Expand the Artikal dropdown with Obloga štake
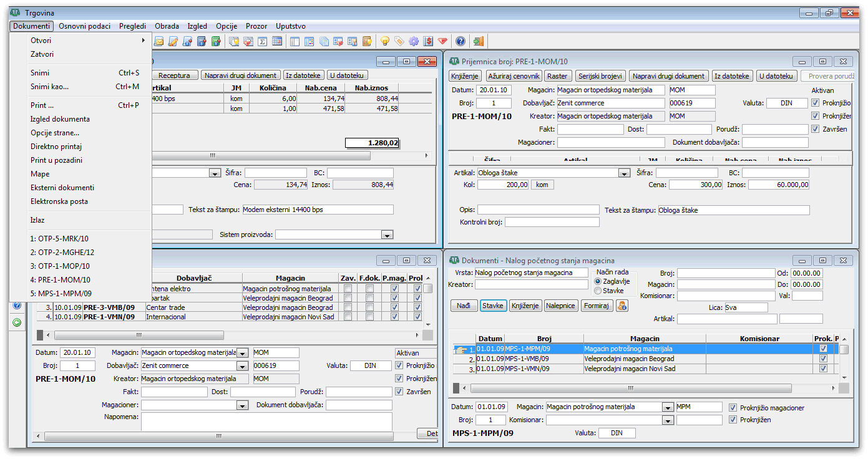Screen dimensions: 868x459 pyautogui.click(x=623, y=173)
